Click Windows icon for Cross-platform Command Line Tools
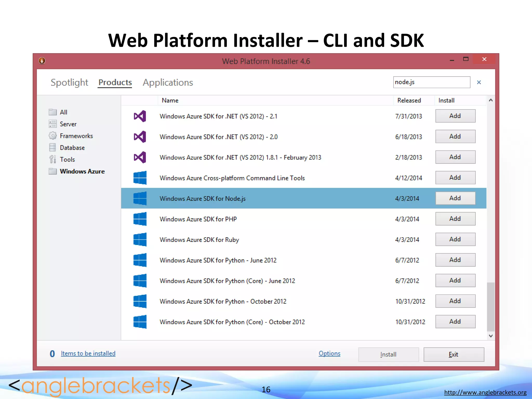 tap(140, 178)
